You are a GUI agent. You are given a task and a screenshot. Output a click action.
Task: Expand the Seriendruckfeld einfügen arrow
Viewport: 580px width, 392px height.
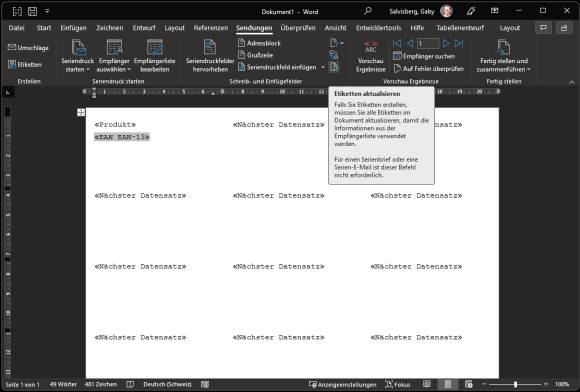(323, 67)
